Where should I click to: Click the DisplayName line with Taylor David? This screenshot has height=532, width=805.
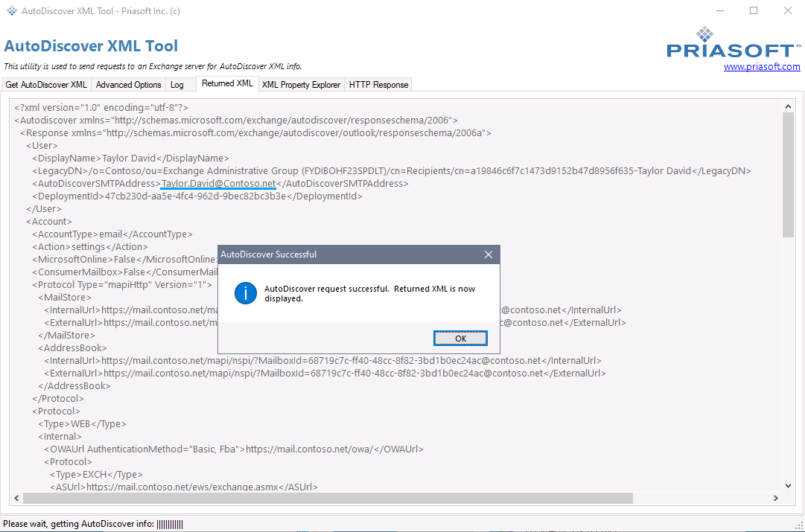[x=130, y=158]
